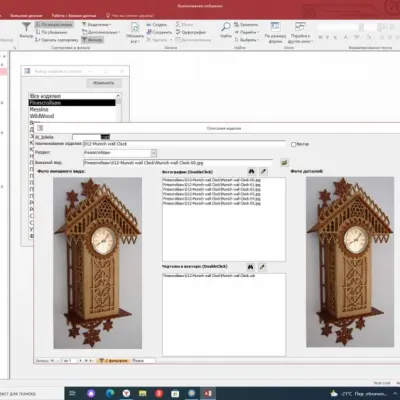Screen dimensions: 400x400
Task: Click the right clock Фото деталей thumbnail
Action: coord(350,262)
